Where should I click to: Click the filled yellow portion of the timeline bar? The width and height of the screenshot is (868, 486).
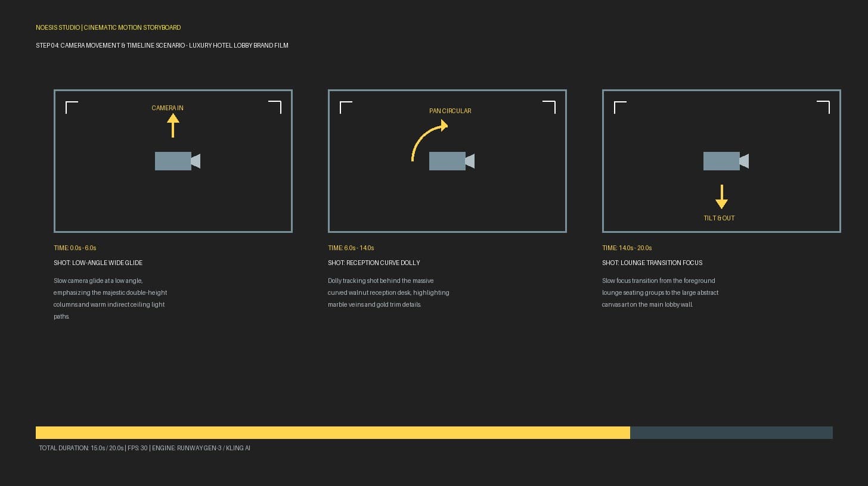pyautogui.click(x=333, y=432)
